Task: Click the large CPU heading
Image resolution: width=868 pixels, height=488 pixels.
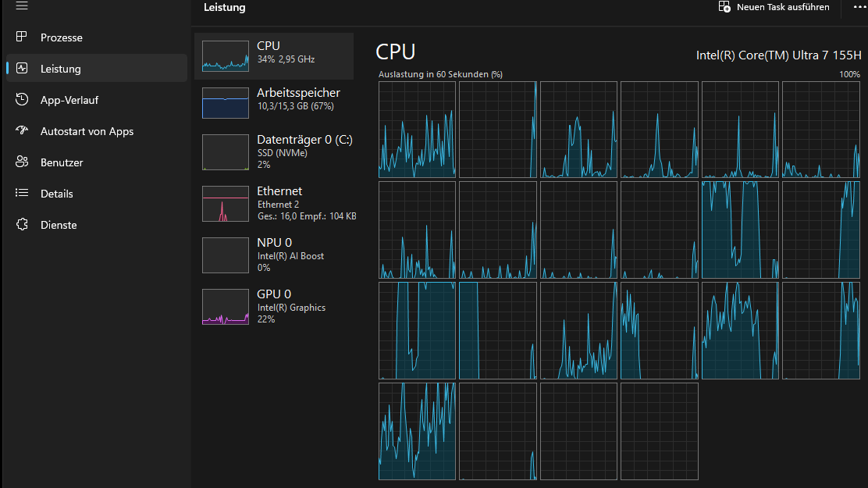Action: click(x=395, y=52)
